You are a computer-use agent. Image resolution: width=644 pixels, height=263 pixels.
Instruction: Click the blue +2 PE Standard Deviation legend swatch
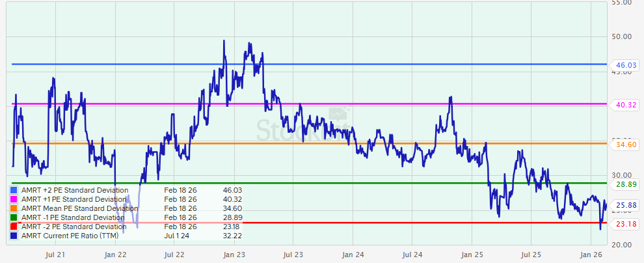(x=14, y=190)
